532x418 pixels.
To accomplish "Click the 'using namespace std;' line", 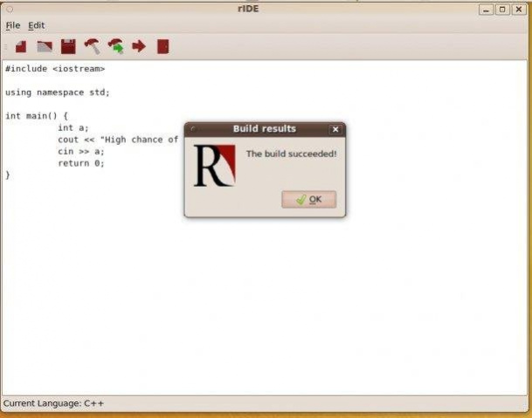I will coord(58,93).
